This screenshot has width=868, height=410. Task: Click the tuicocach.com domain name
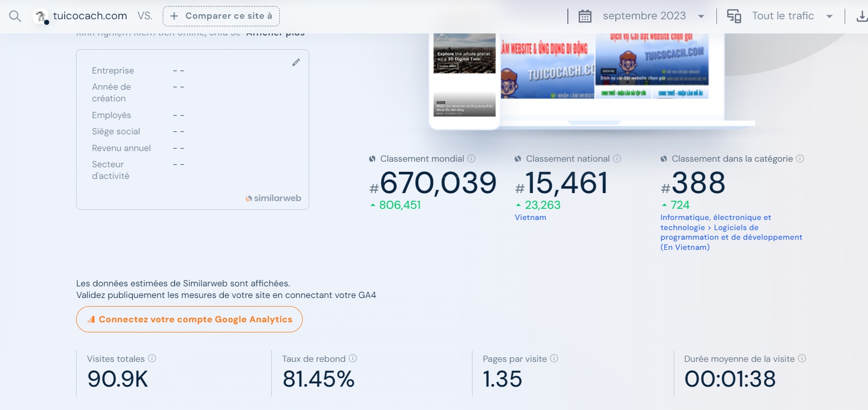tap(90, 16)
